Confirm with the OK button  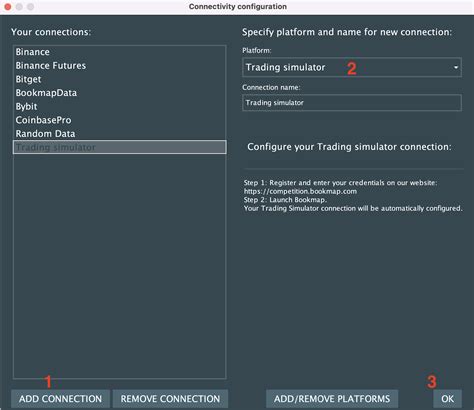pos(447,399)
